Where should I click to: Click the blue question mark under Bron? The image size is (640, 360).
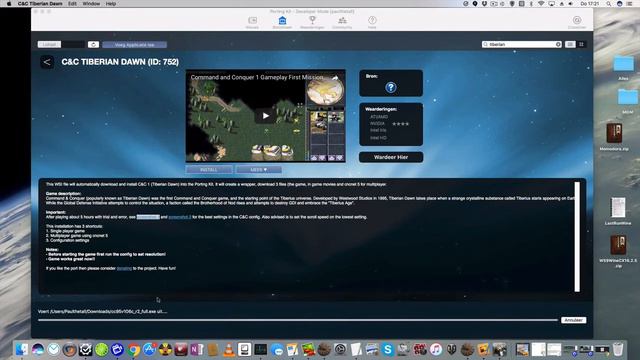[x=391, y=87]
